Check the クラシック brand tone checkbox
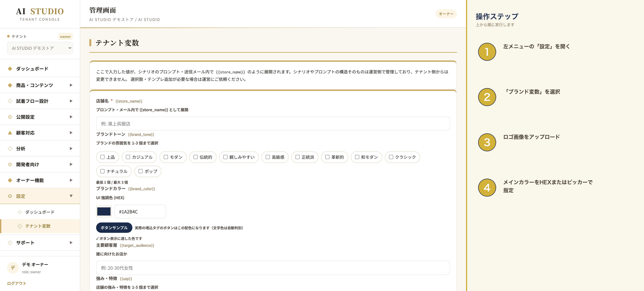644x291 pixels. (x=391, y=157)
